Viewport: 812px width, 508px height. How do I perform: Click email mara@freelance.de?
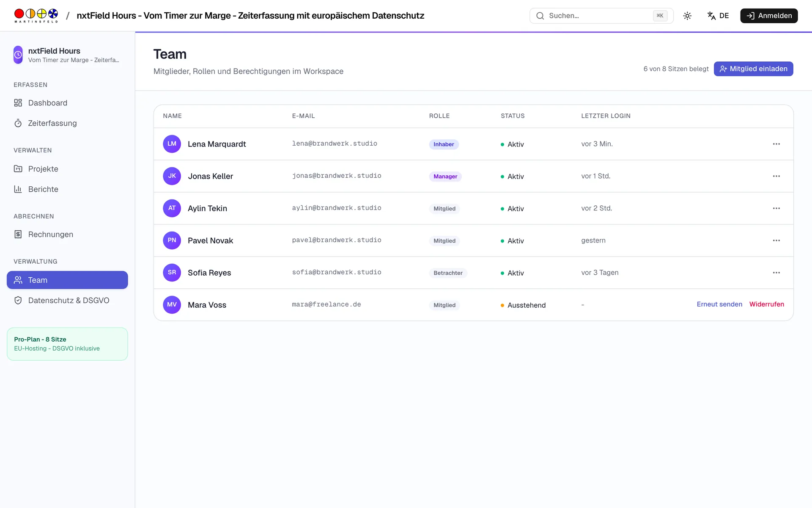tap(326, 304)
